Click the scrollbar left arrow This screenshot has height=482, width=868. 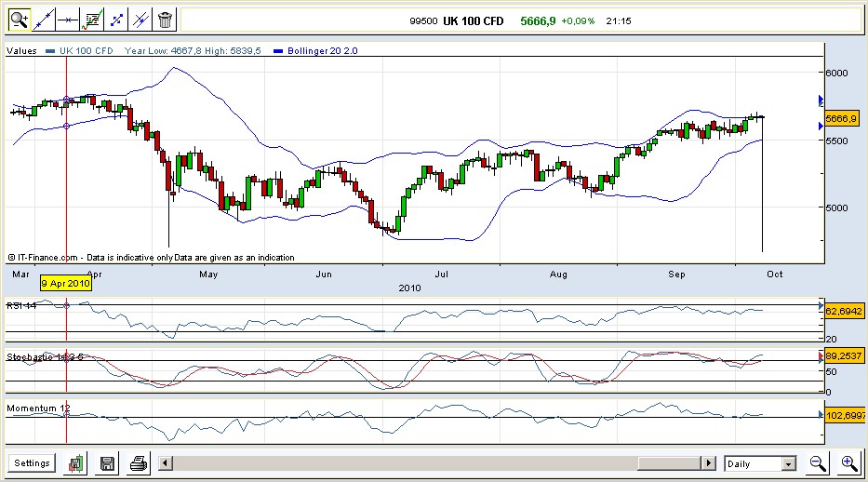tap(166, 463)
